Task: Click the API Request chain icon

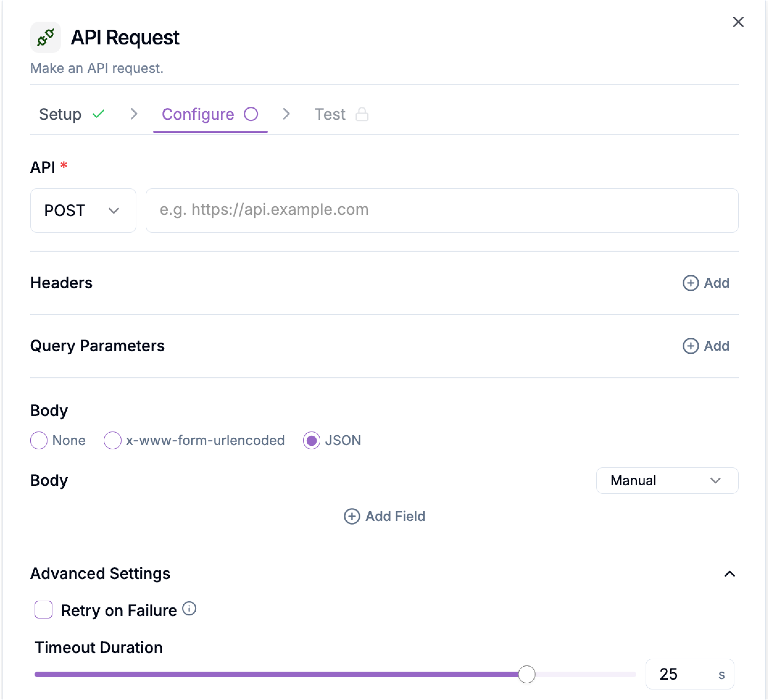Action: pyautogui.click(x=45, y=37)
